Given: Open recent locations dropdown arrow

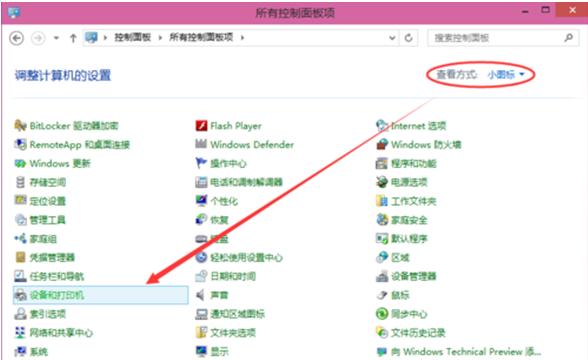Looking at the screenshot, I should [56, 38].
